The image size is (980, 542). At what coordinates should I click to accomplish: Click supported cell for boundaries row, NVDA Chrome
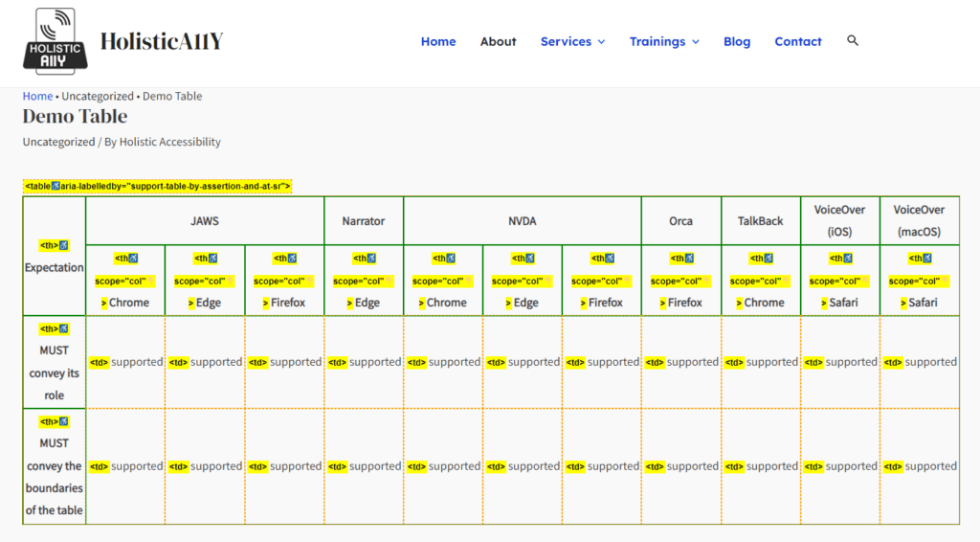[443, 465]
